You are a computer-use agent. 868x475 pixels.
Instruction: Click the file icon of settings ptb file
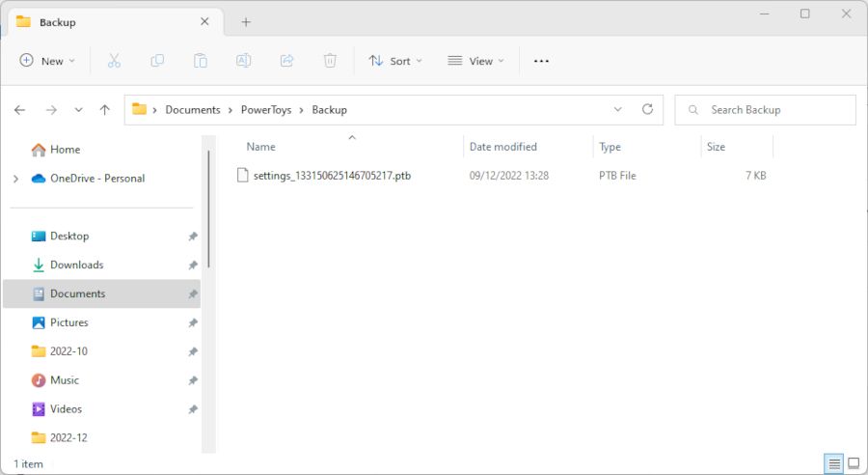point(242,175)
